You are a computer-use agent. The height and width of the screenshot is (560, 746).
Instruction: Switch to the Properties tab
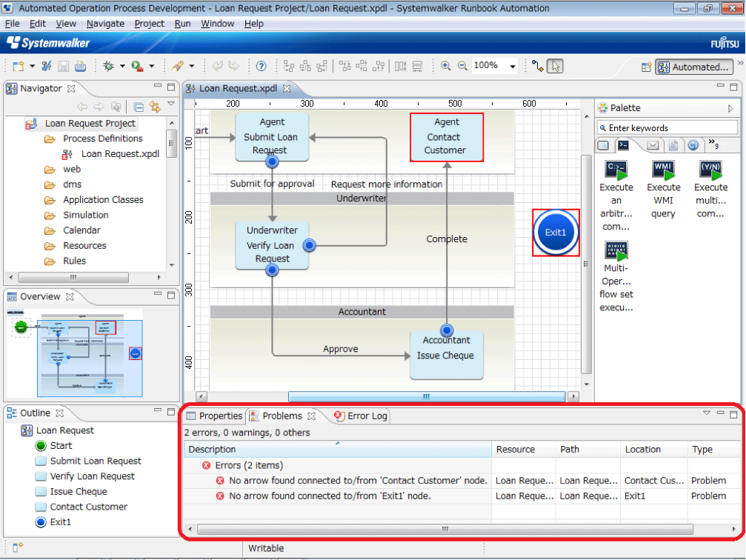point(215,416)
